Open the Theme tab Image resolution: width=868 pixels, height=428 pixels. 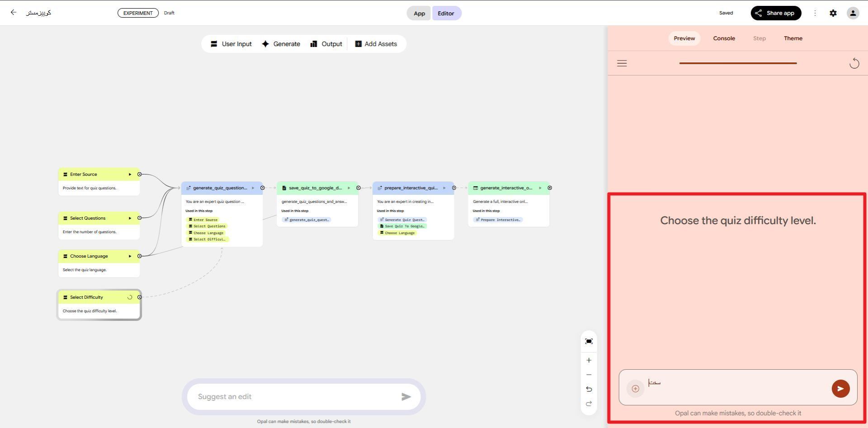[x=793, y=38]
